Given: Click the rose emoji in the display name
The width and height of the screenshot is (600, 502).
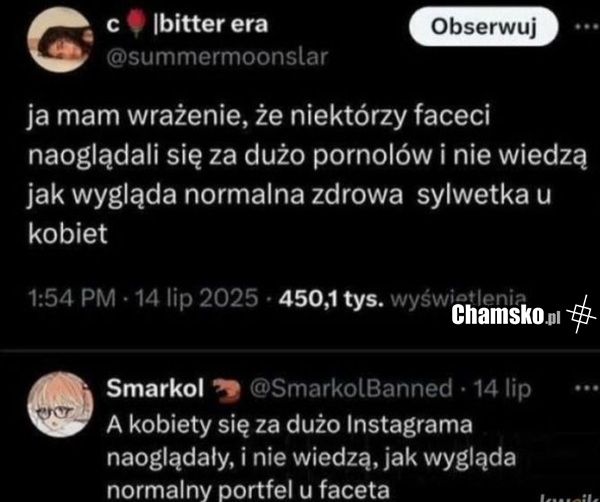Looking at the screenshot, I should pos(136,23).
